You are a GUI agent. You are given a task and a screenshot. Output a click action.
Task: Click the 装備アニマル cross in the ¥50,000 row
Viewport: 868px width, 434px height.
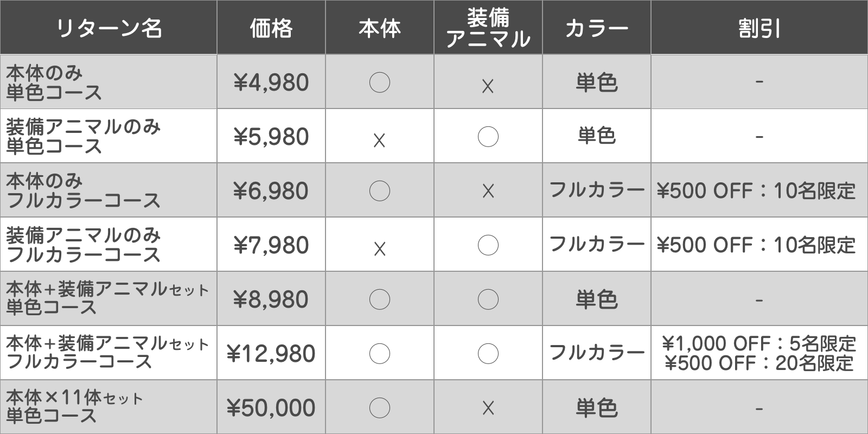(x=488, y=408)
